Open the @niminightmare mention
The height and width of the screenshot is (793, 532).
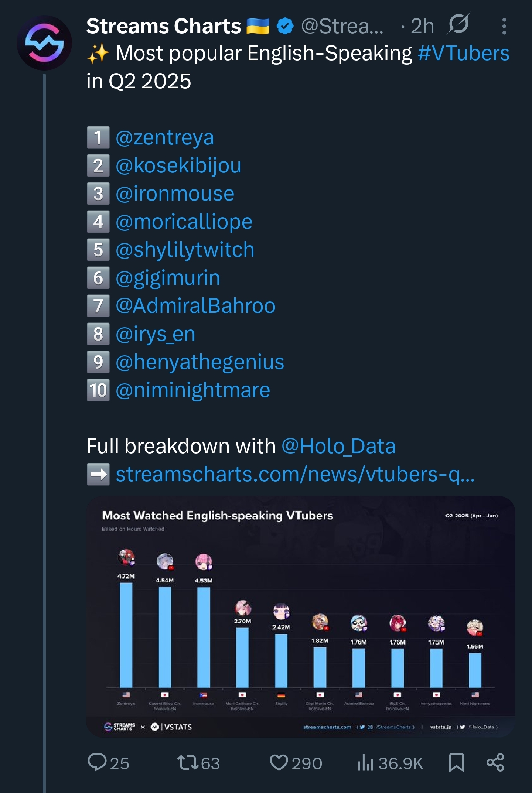(193, 390)
